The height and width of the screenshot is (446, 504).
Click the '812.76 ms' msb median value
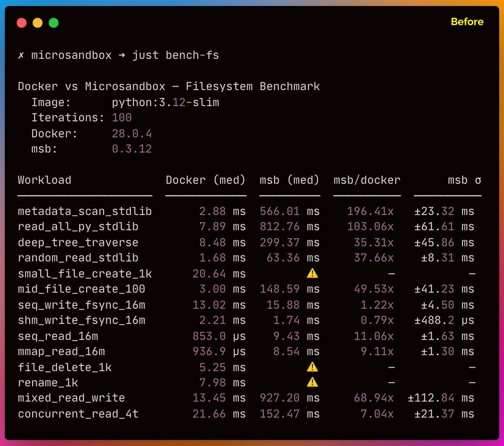[290, 227]
